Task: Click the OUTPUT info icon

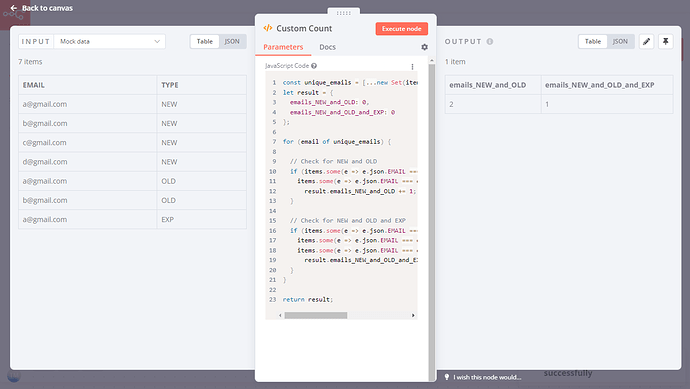Action: (x=490, y=41)
